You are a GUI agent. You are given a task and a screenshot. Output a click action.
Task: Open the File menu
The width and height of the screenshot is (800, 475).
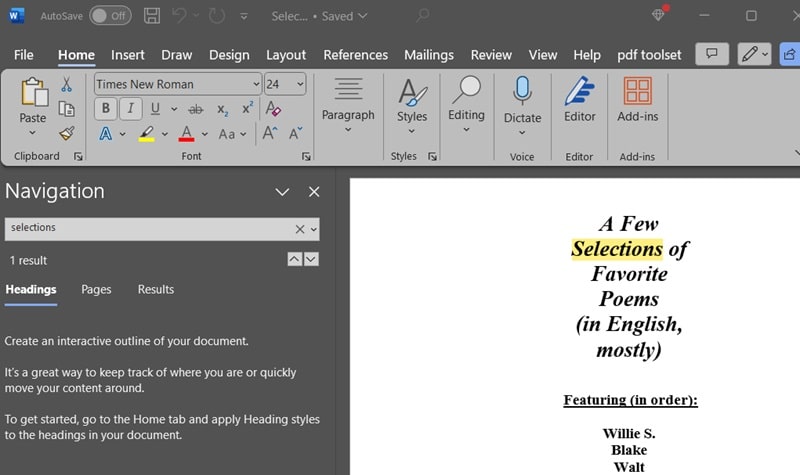tap(23, 55)
